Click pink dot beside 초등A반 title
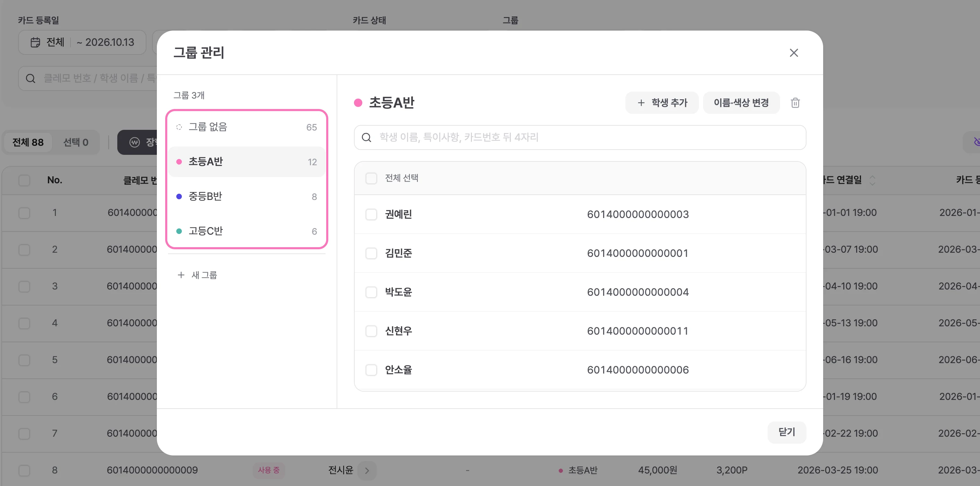The image size is (980, 486). [x=358, y=103]
